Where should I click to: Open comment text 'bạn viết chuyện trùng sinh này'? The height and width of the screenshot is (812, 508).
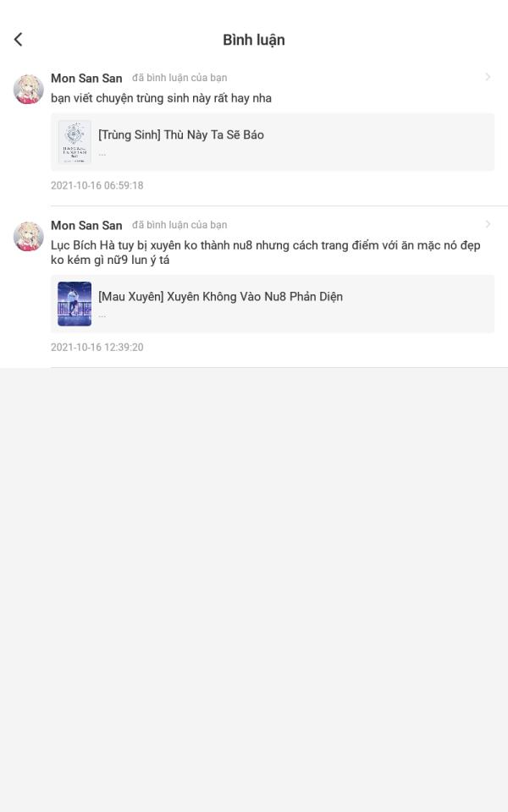[161, 98]
